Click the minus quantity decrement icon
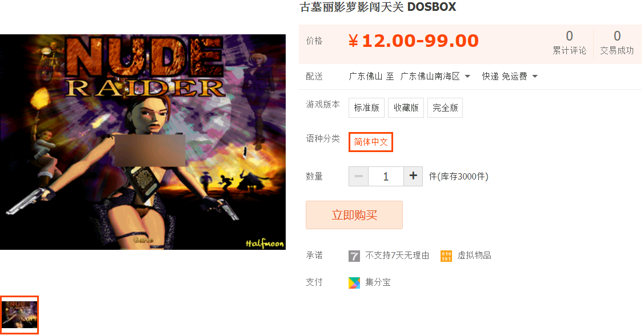The image size is (644, 335). tap(358, 176)
